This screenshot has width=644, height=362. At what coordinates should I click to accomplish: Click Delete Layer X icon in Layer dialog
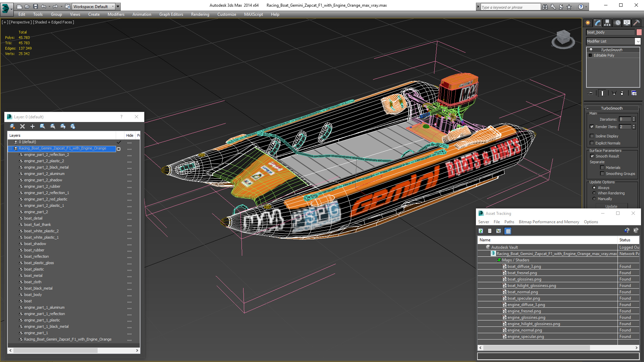(x=22, y=126)
